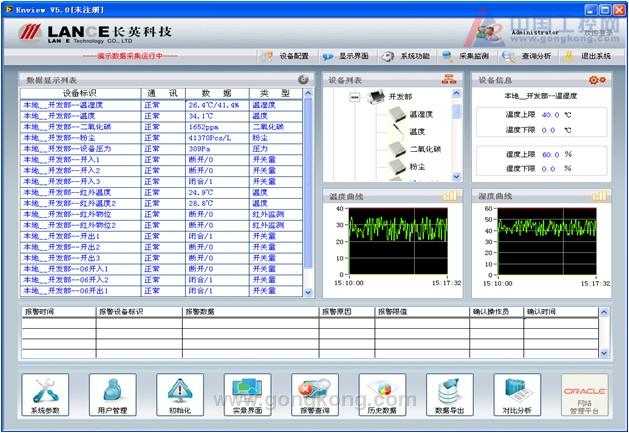Open 实景界面 live scene view
The image size is (629, 433).
point(246,396)
